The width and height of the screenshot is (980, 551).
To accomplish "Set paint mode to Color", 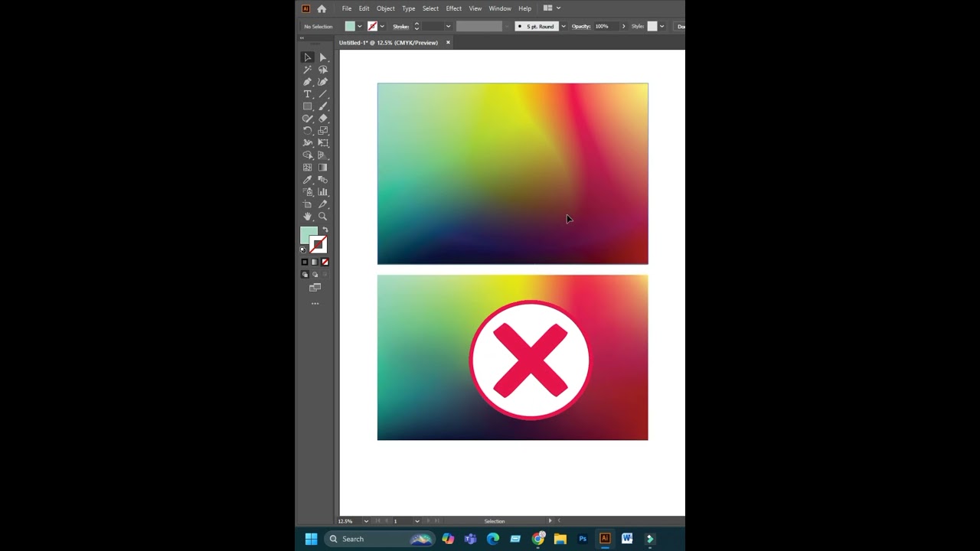I will click(305, 262).
